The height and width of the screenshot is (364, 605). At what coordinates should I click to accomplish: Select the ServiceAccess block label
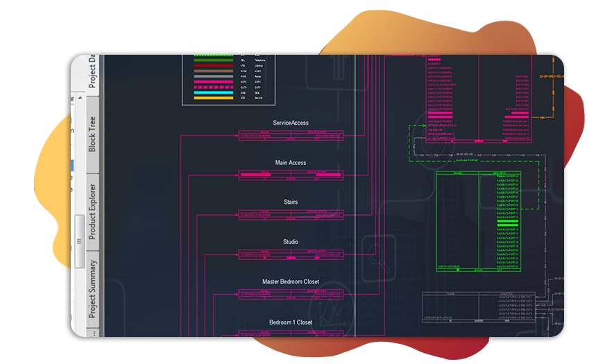291,123
